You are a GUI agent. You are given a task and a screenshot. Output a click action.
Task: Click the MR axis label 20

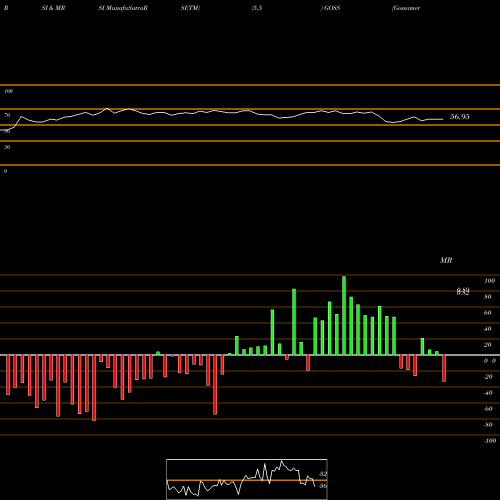[x=488, y=345]
